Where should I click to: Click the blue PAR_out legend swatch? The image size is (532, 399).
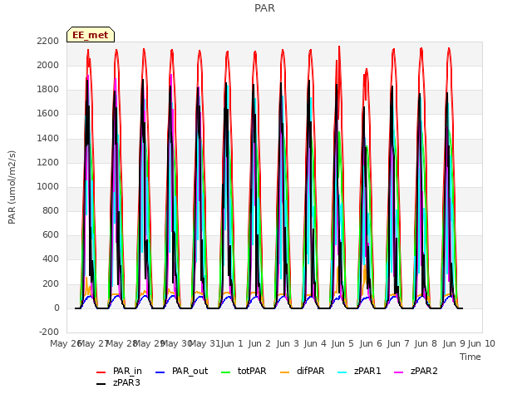coord(160,372)
